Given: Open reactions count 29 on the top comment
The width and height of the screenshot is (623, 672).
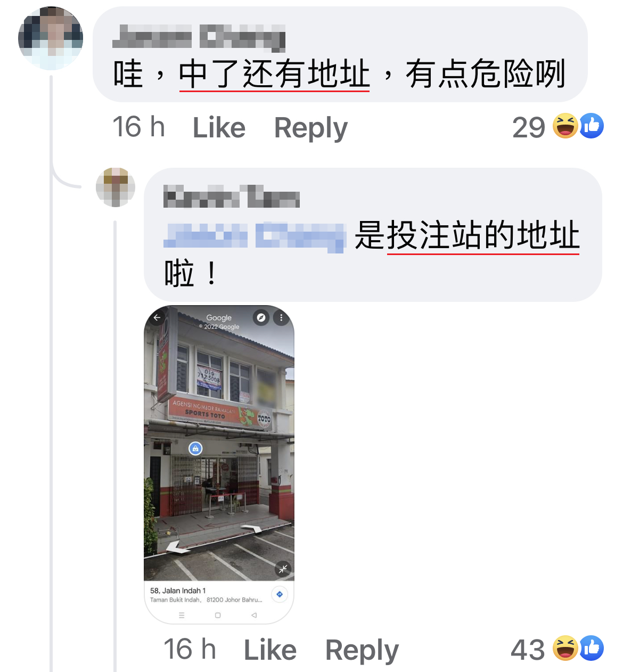Looking at the screenshot, I should pyautogui.click(x=528, y=127).
